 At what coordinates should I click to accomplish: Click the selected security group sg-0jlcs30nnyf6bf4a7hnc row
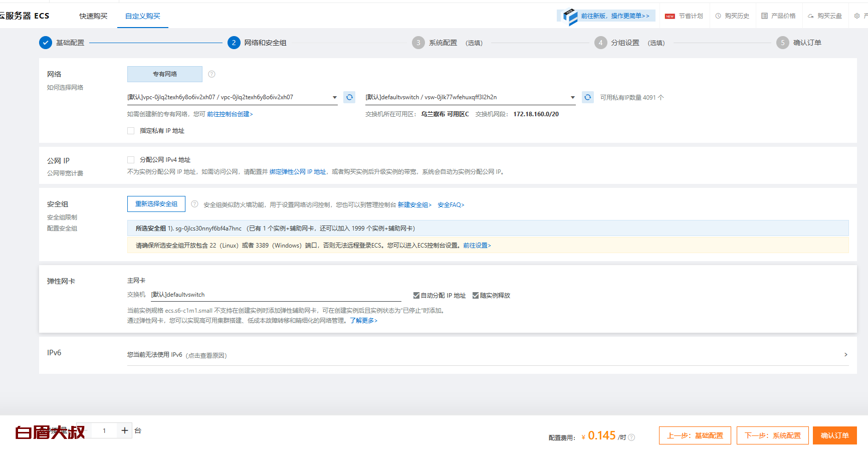(x=488, y=228)
